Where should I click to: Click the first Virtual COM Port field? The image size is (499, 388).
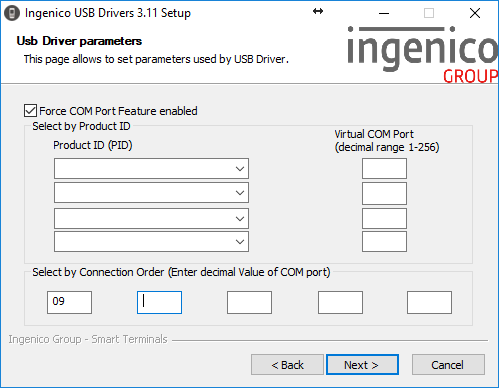pyautogui.click(x=384, y=169)
